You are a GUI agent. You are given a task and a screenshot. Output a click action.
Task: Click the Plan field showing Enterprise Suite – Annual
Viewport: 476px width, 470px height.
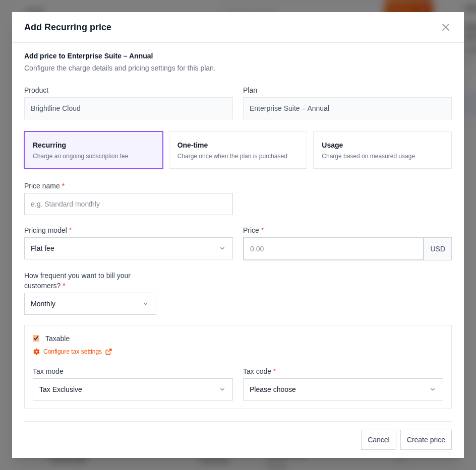(347, 108)
